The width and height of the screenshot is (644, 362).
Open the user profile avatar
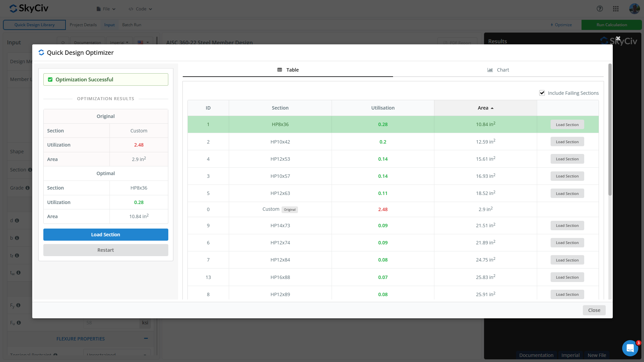(634, 9)
